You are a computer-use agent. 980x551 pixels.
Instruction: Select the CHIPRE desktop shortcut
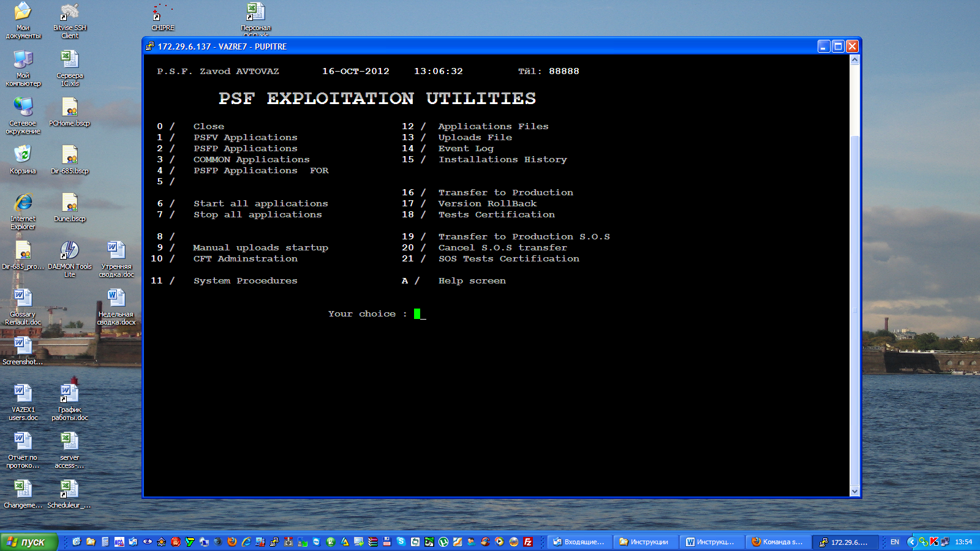163,17
